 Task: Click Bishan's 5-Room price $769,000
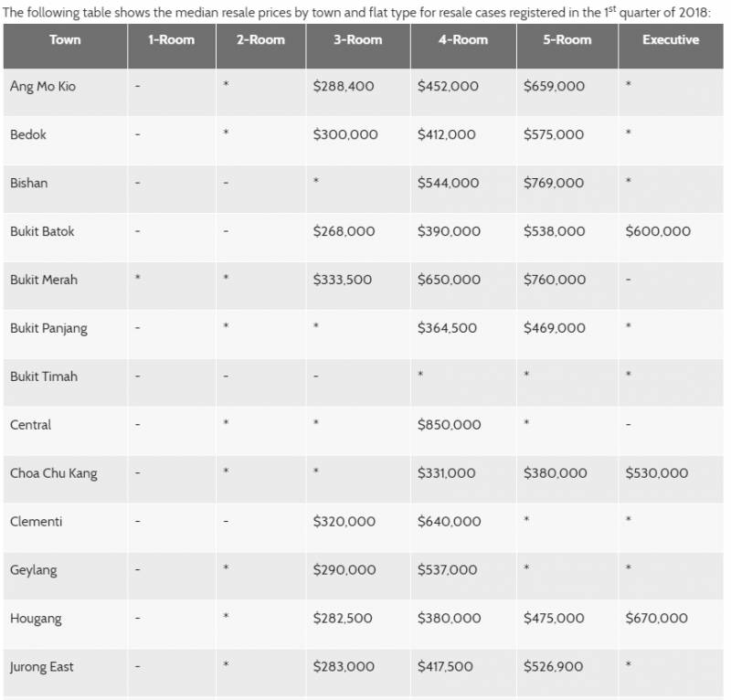point(554,183)
